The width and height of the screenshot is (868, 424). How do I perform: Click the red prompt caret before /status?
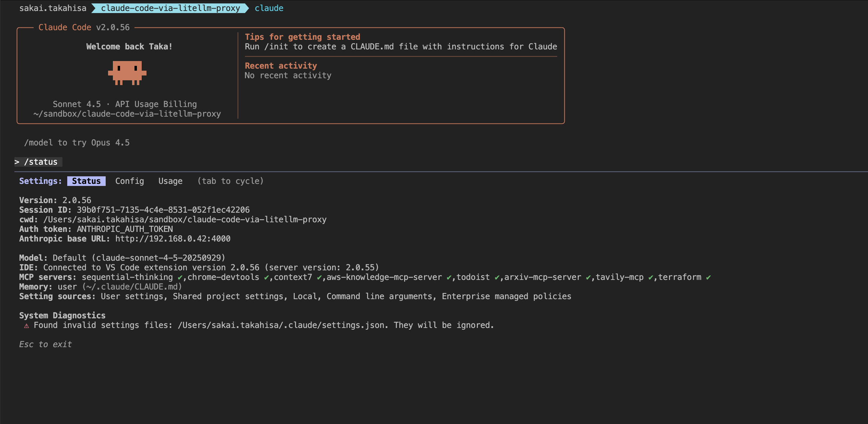pyautogui.click(x=16, y=162)
